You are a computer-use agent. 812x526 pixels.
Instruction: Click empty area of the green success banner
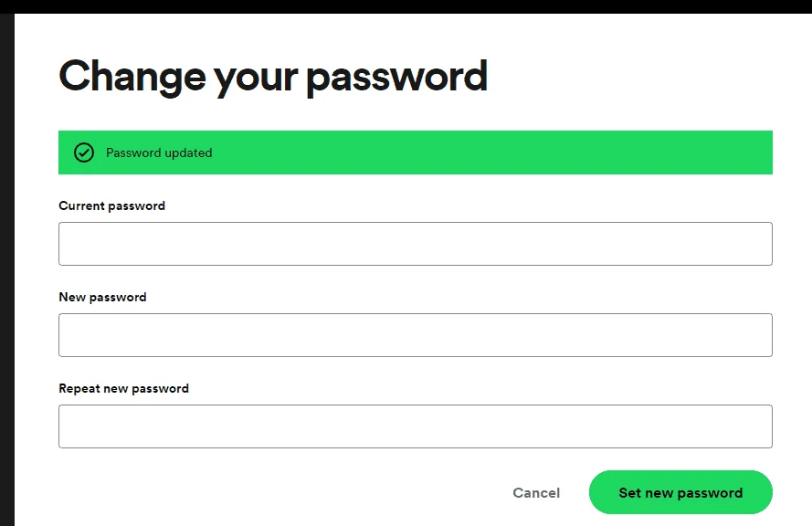(x=492, y=153)
